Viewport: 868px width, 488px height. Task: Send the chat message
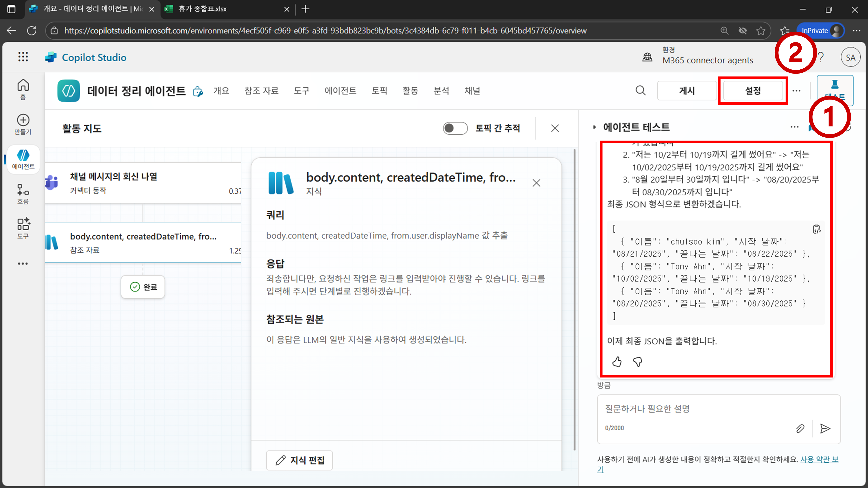[x=825, y=428]
